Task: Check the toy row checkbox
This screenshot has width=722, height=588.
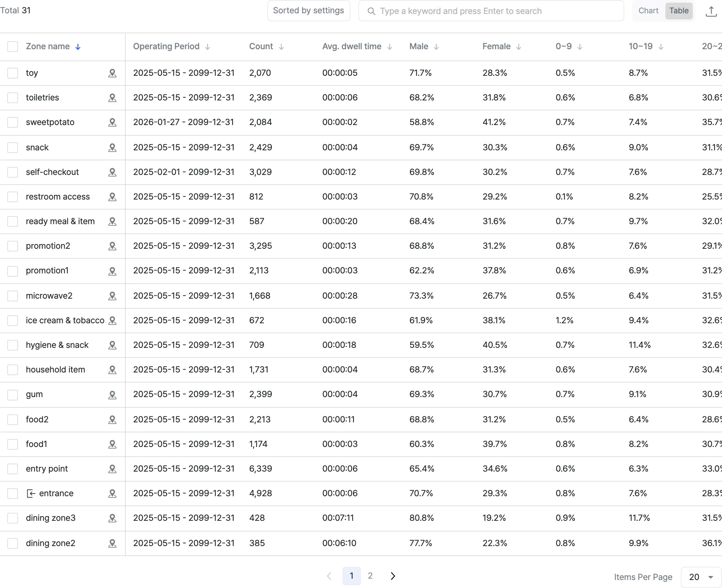Action: click(13, 73)
